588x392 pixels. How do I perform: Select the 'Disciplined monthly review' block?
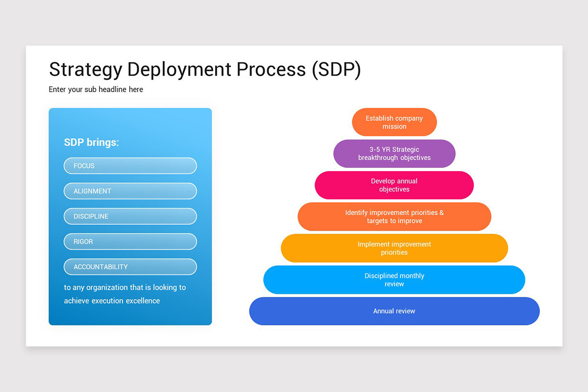click(x=394, y=280)
